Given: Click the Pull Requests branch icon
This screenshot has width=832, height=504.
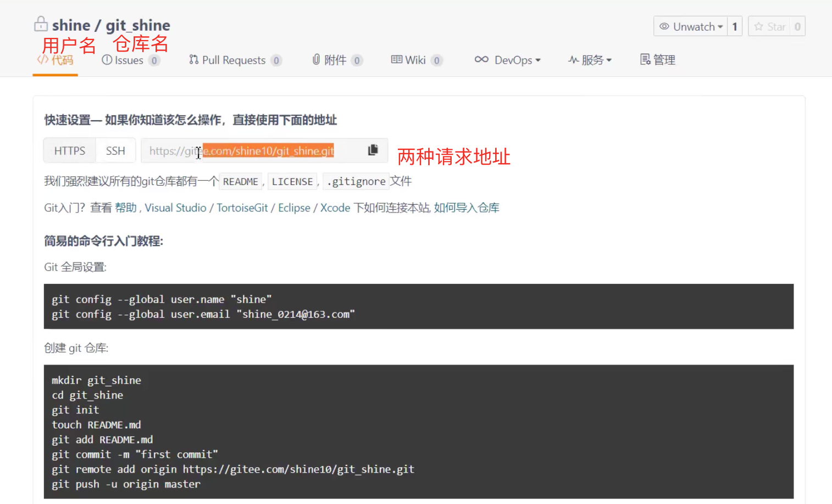Looking at the screenshot, I should coord(193,59).
